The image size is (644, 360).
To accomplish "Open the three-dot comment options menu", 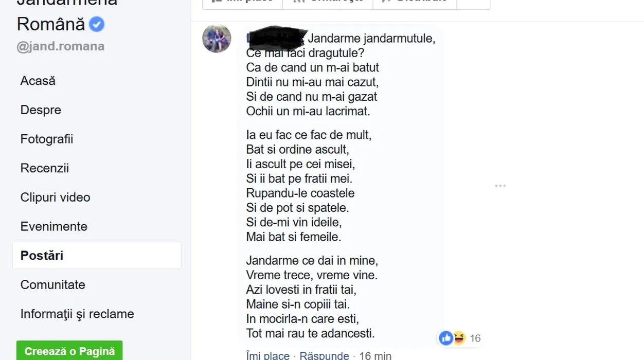I will click(500, 186).
